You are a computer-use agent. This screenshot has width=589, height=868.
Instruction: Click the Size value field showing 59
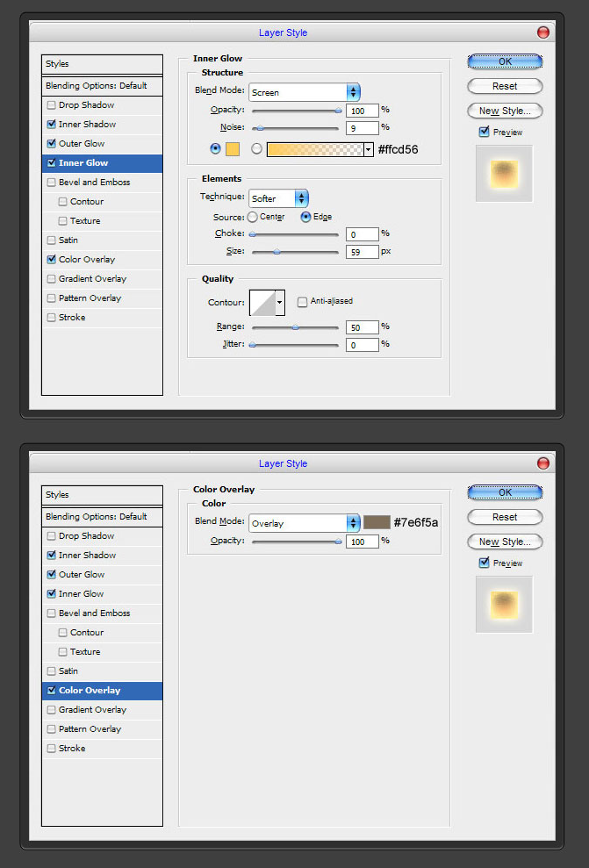pyautogui.click(x=363, y=253)
